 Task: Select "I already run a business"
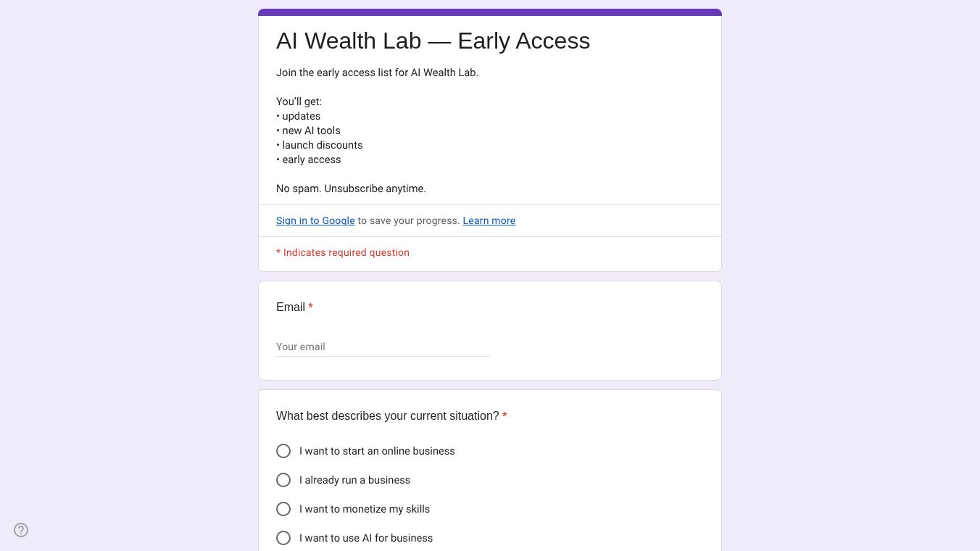(283, 480)
